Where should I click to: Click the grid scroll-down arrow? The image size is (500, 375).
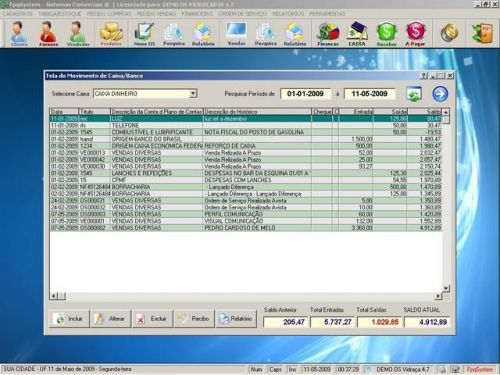click(446, 288)
